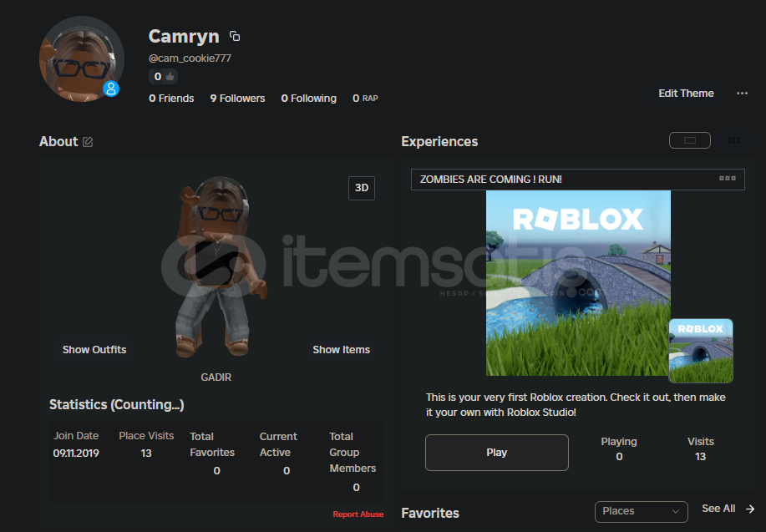The height and width of the screenshot is (532, 766).
Task: Toggle the avatar 3D view
Action: click(x=362, y=188)
